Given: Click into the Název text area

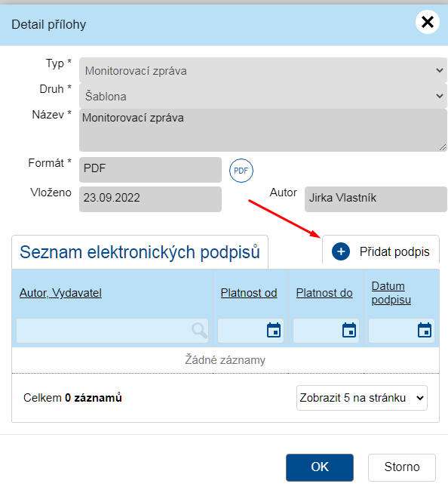Looking at the screenshot, I should coord(263,130).
